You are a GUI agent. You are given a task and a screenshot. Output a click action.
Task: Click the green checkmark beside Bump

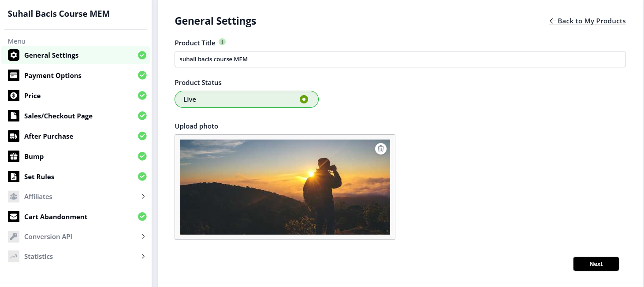click(142, 156)
